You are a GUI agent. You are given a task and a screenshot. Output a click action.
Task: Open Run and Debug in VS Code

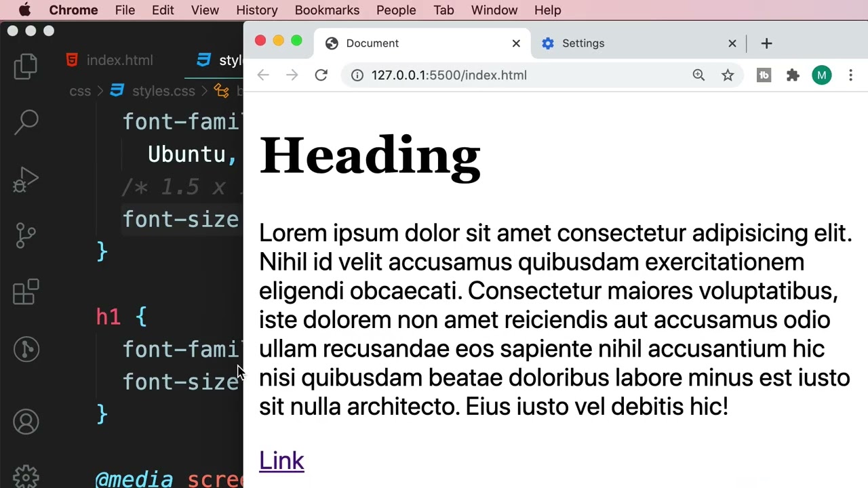tap(26, 180)
